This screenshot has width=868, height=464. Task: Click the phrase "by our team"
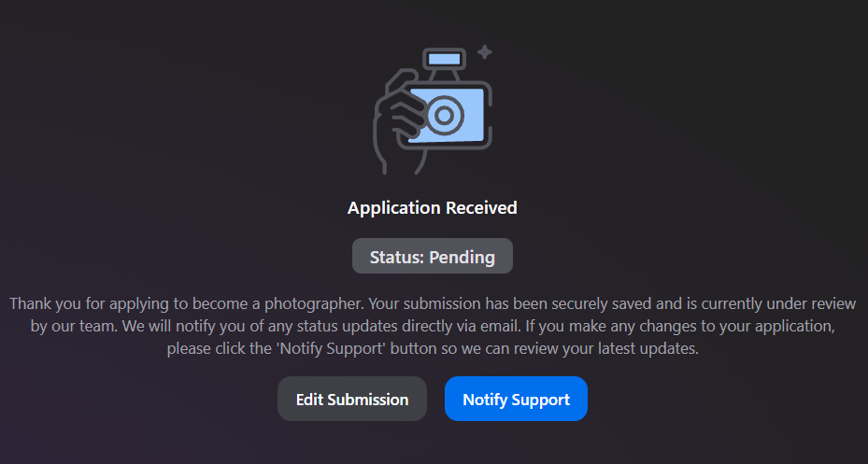click(x=73, y=327)
